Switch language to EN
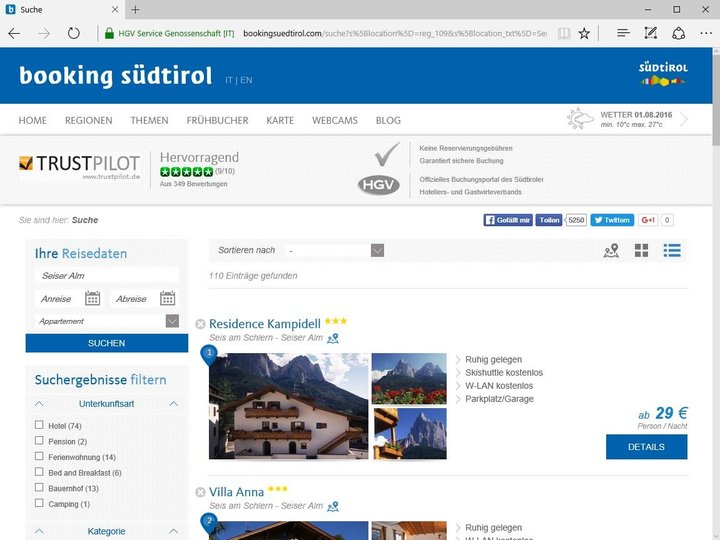 click(246, 80)
